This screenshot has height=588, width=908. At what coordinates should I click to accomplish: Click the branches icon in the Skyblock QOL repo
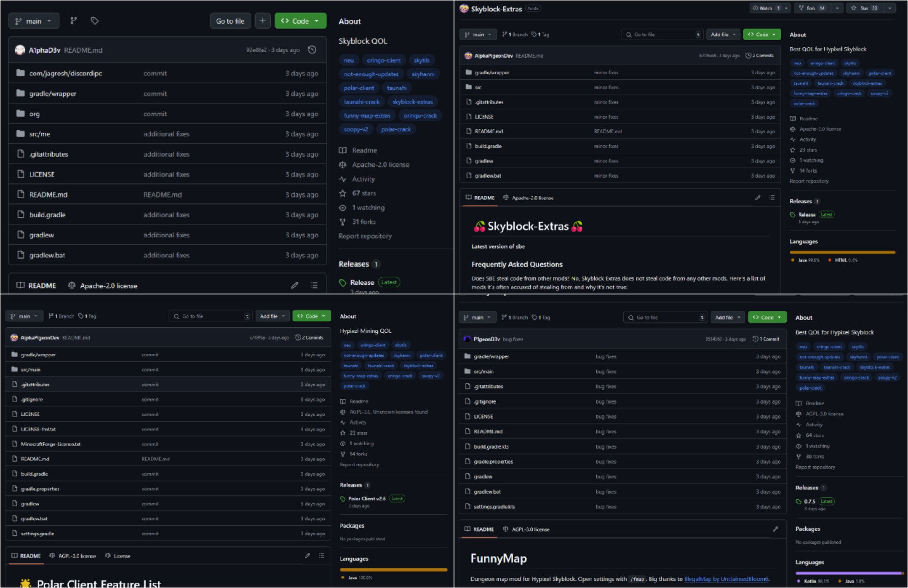pos(74,20)
